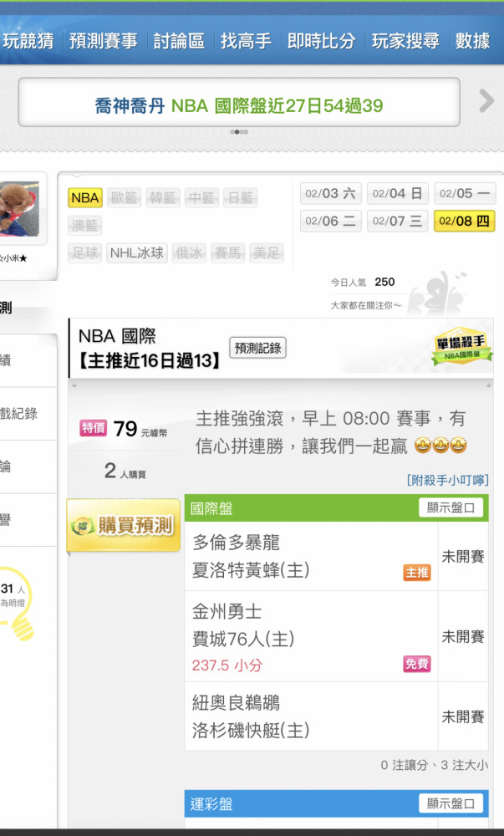Click the 特價 price tag label

point(94,427)
